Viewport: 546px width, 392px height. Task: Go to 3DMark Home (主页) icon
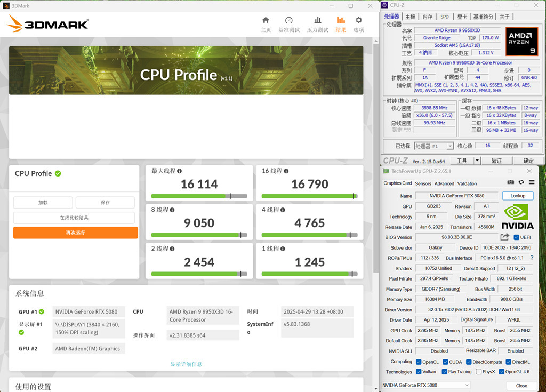[x=266, y=20]
